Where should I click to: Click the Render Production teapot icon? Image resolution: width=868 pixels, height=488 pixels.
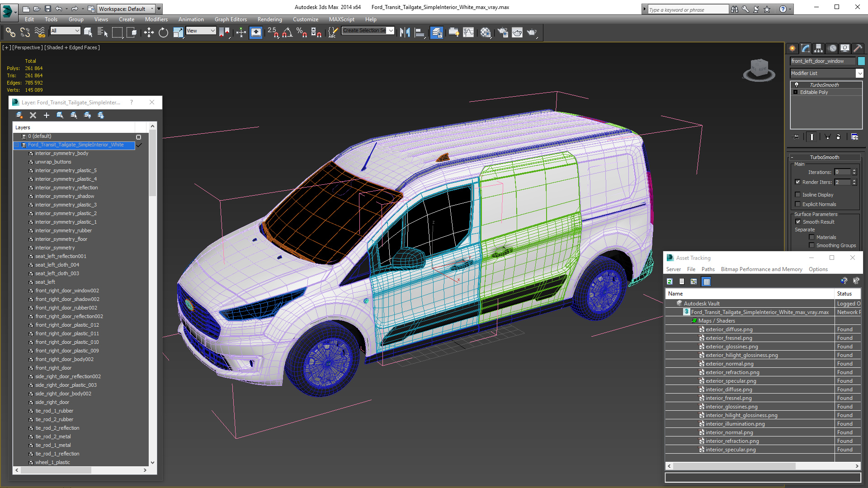pyautogui.click(x=532, y=32)
